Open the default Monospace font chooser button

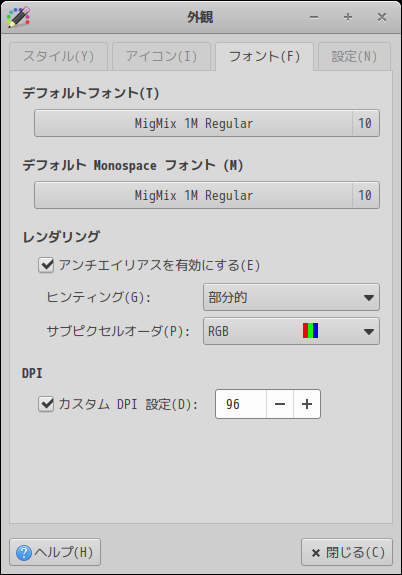click(207, 195)
